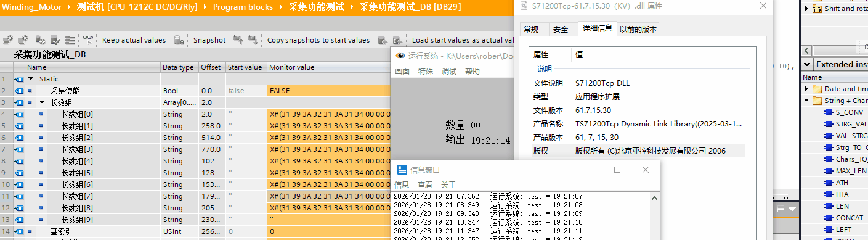Open the 关于 menu in 信息窗口
The image size is (868, 240).
448,184
